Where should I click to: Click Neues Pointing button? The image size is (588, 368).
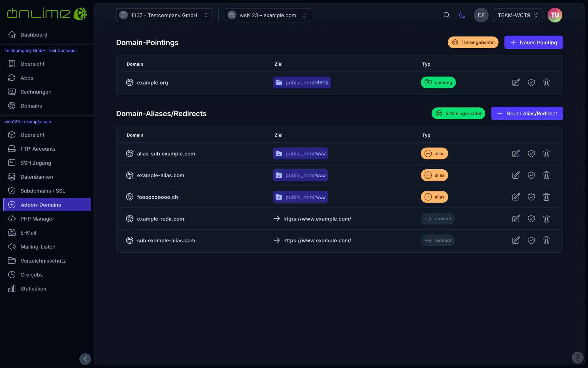[533, 42]
